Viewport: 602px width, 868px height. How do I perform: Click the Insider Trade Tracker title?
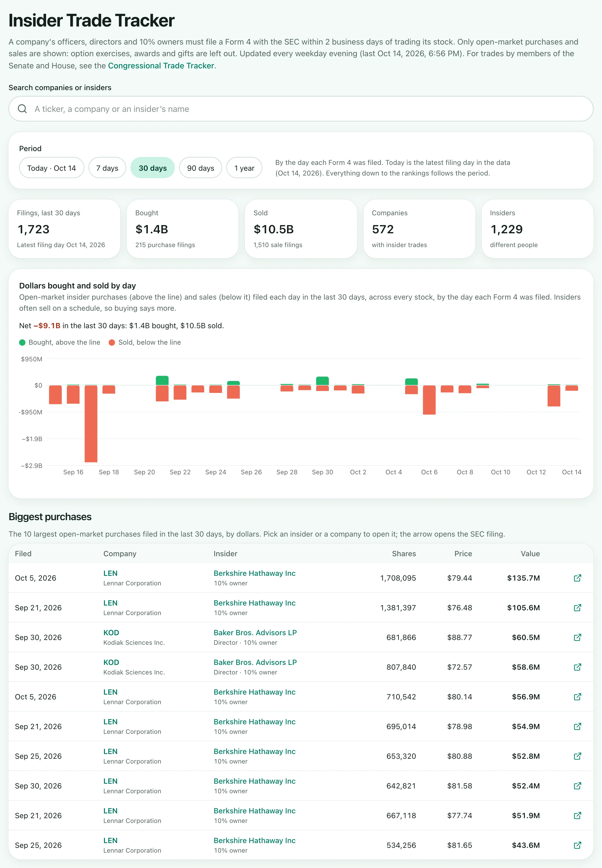pyautogui.click(x=91, y=20)
